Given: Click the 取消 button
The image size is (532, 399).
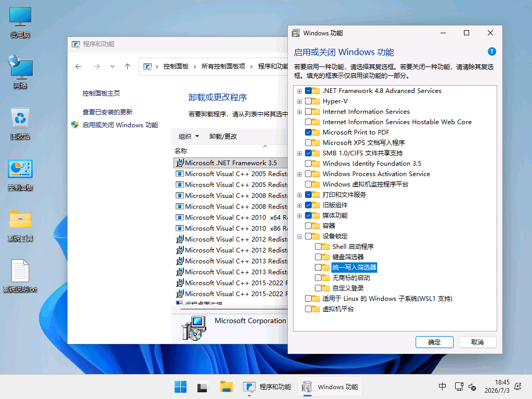Looking at the screenshot, I should [477, 342].
